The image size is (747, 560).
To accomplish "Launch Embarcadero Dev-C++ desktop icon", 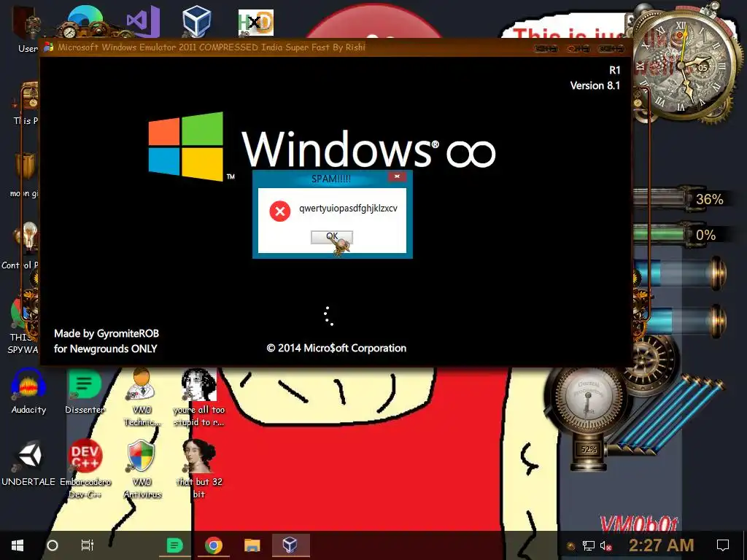I will click(x=85, y=469).
